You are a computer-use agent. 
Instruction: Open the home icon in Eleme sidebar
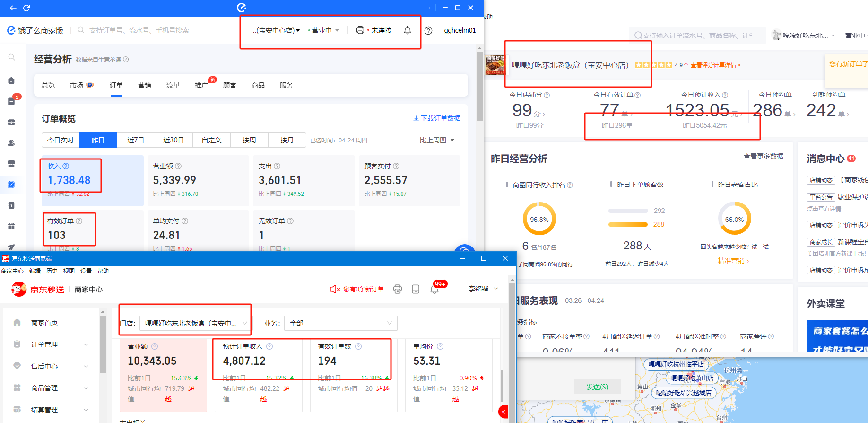pyautogui.click(x=11, y=80)
